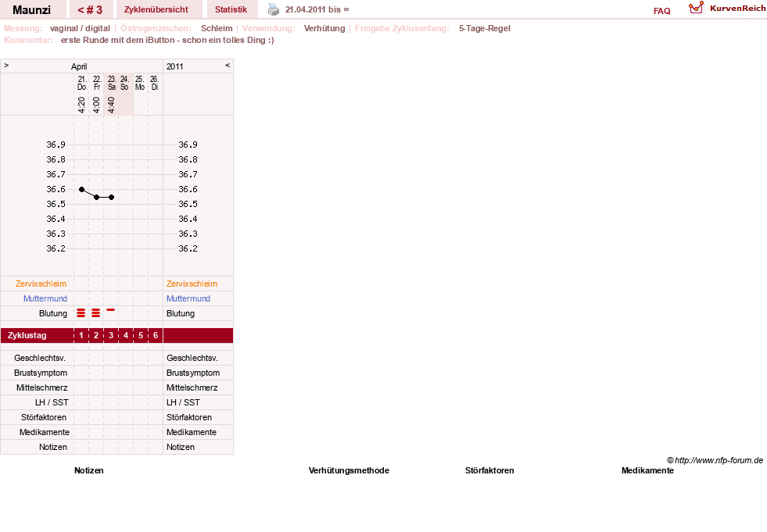The height and width of the screenshot is (532, 767).
Task: Click the left Geschlechtsv. row label
Action: 40,358
